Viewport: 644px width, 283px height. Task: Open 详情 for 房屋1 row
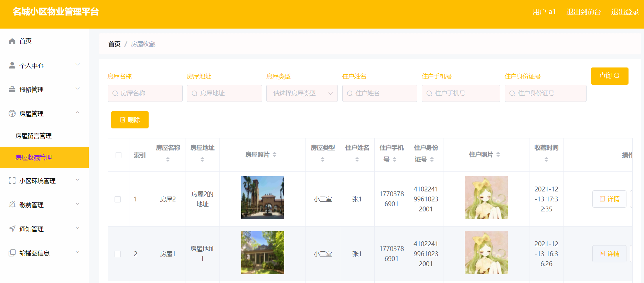click(609, 254)
